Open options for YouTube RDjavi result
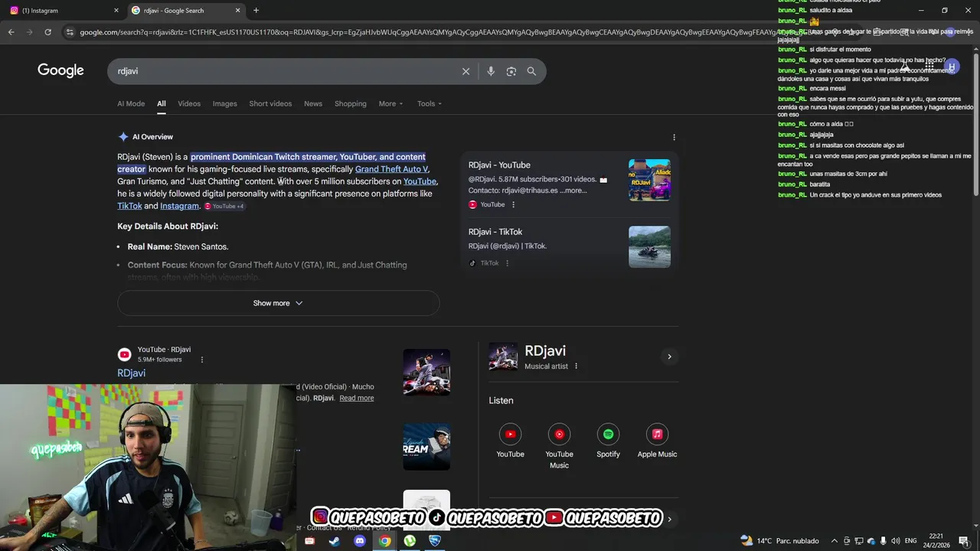This screenshot has height=551, width=980. (x=202, y=360)
